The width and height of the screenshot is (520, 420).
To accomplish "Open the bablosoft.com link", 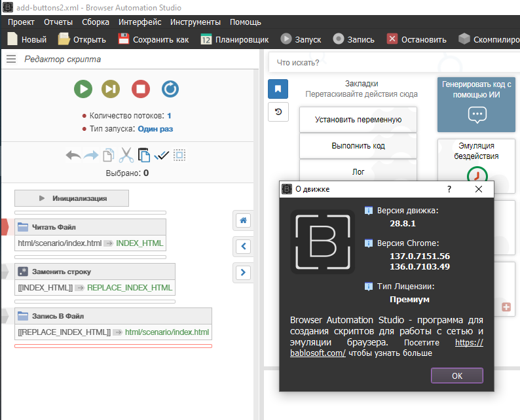I will [317, 353].
